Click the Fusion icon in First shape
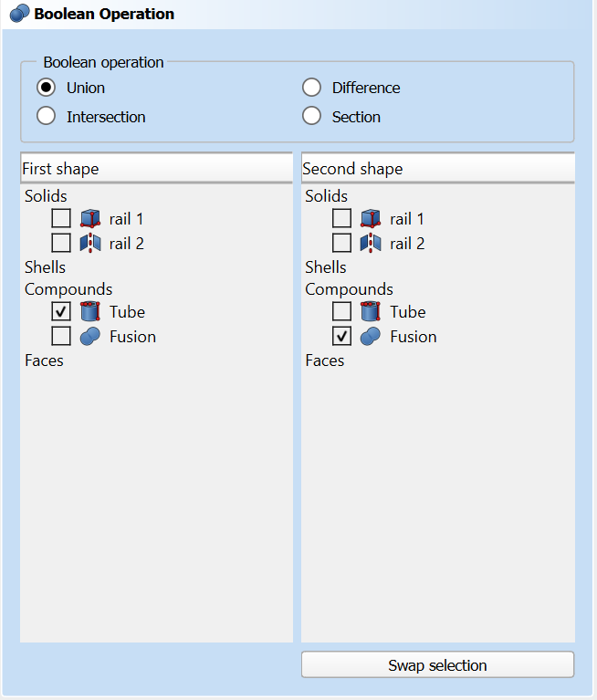This screenshot has height=700, width=597. tap(89, 337)
